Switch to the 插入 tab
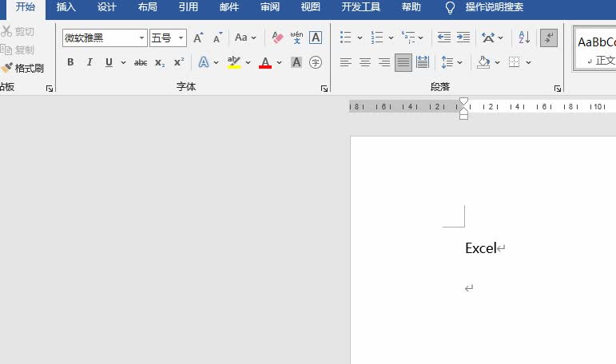The image size is (616, 364). pyautogui.click(x=66, y=7)
